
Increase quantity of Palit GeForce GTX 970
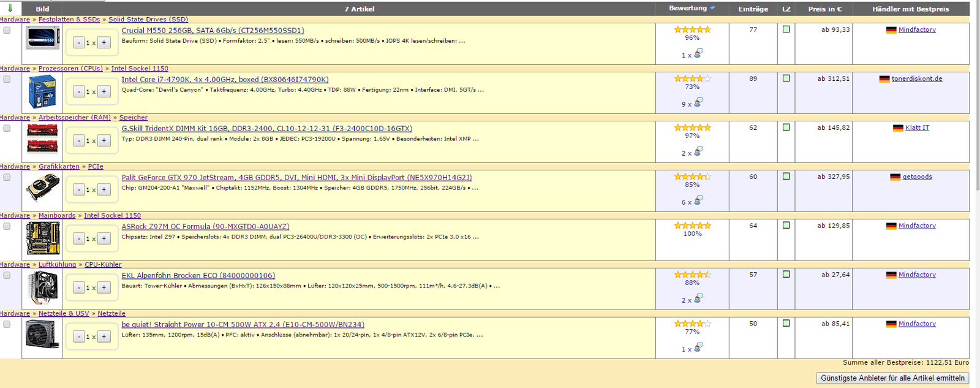coord(104,189)
